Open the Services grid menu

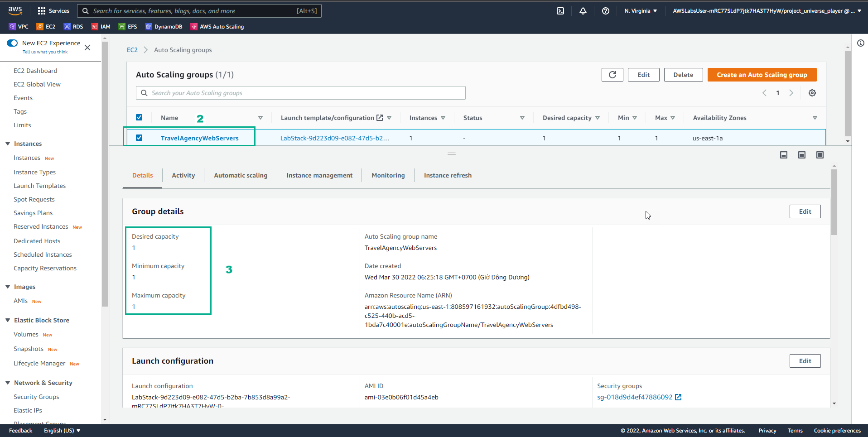[53, 11]
